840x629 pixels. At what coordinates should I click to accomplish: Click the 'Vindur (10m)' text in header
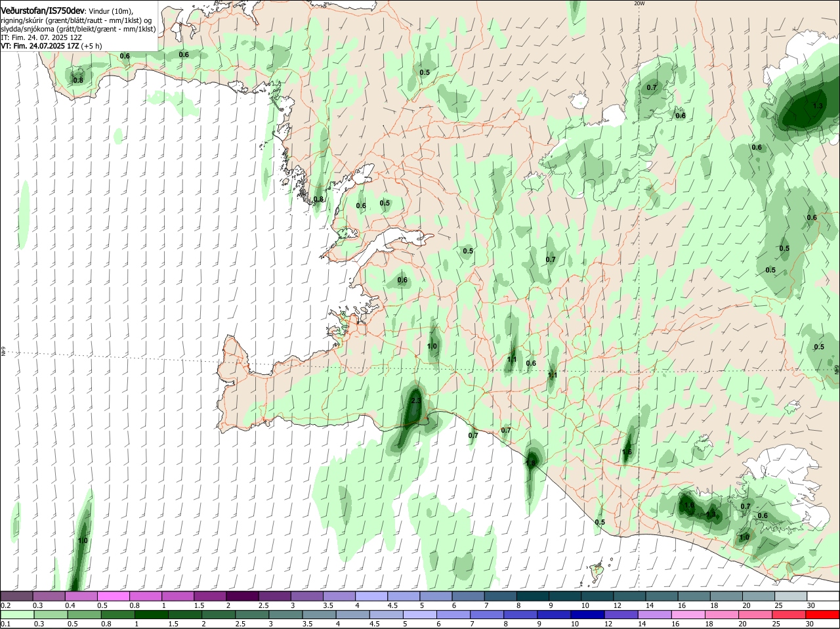[110, 12]
